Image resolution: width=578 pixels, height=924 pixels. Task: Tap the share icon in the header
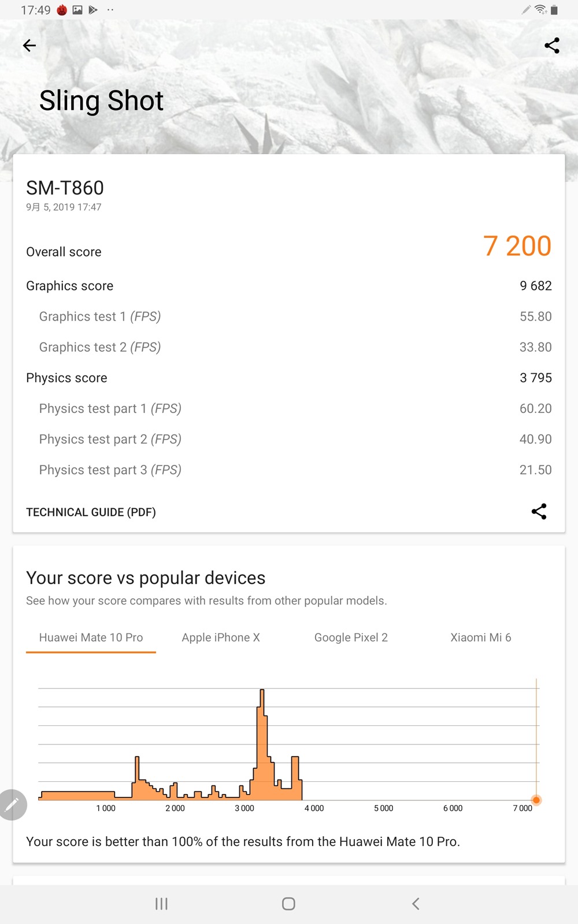coord(552,46)
